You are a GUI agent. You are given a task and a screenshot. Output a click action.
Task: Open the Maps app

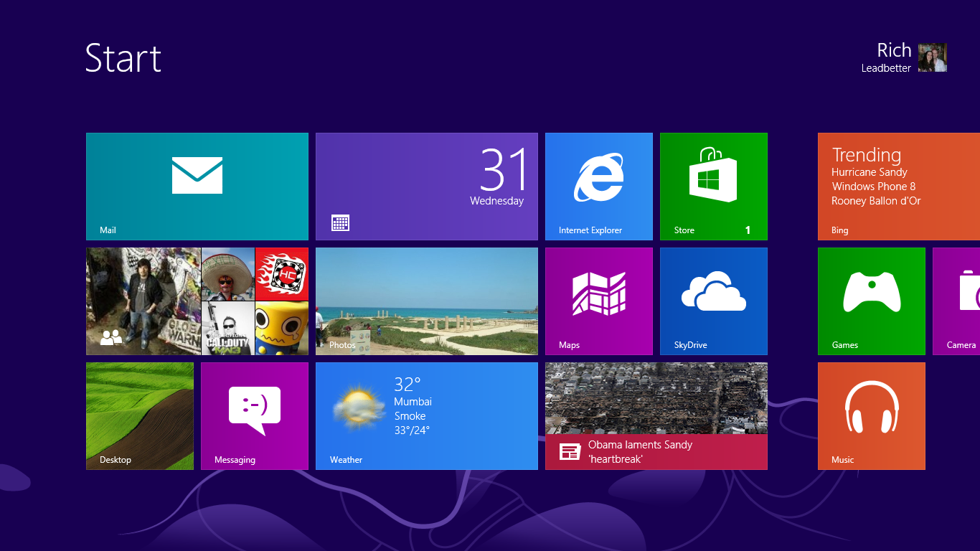[598, 301]
